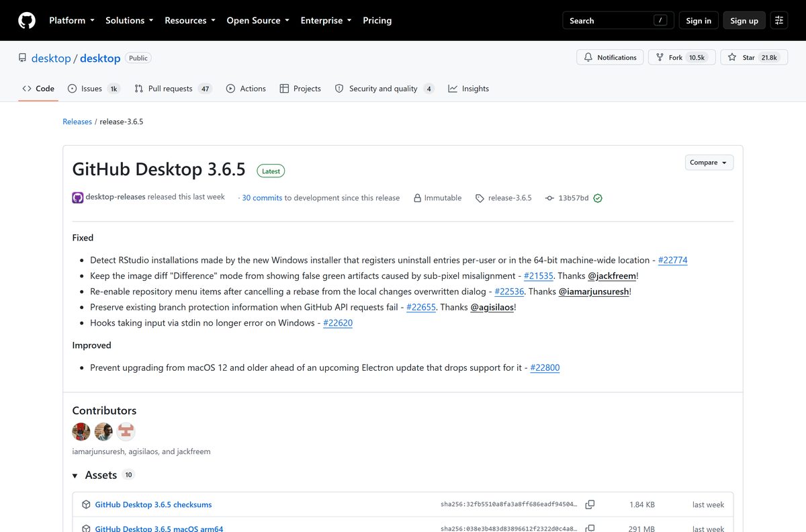806x532 pixels.
Task: Open the appearance settings sliders icon
Action: pyautogui.click(x=779, y=20)
